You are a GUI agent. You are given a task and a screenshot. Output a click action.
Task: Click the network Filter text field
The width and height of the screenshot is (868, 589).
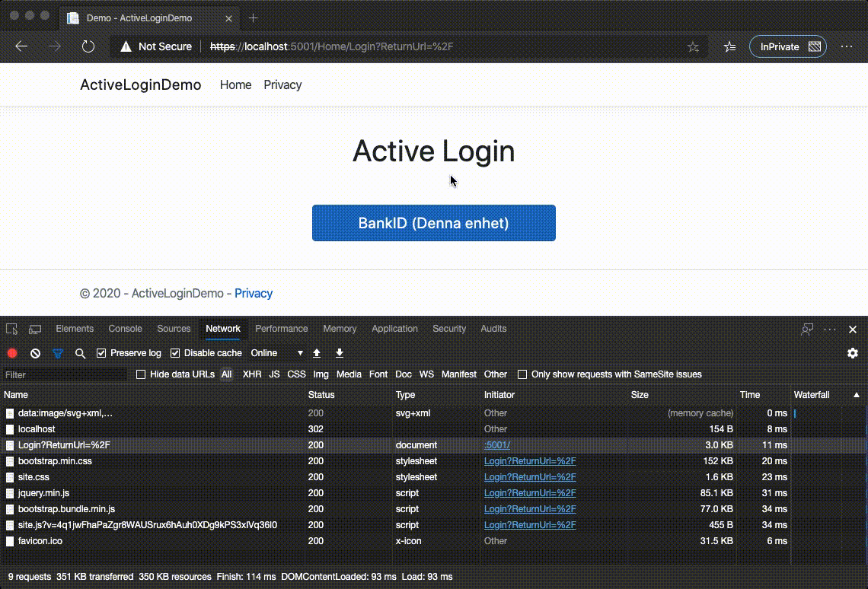(x=65, y=375)
